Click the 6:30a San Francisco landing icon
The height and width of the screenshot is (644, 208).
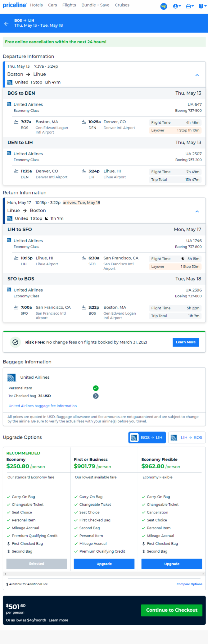84,258
